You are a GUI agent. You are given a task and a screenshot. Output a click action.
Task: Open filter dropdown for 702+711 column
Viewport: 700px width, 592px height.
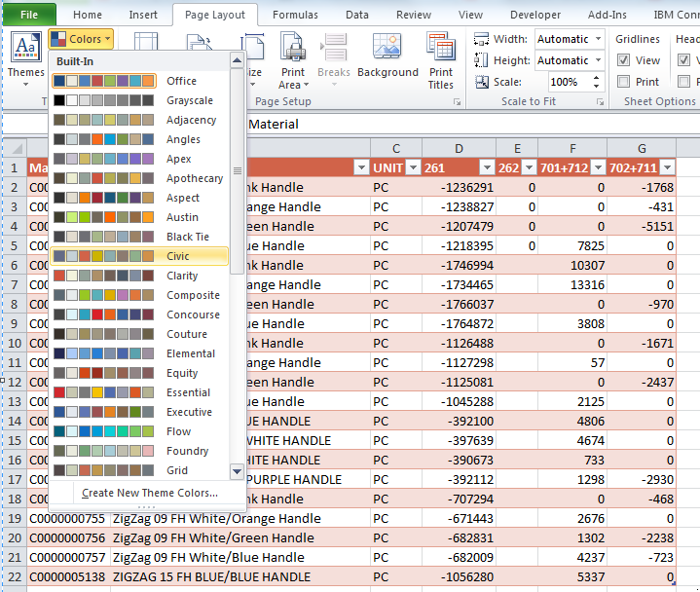(668, 167)
